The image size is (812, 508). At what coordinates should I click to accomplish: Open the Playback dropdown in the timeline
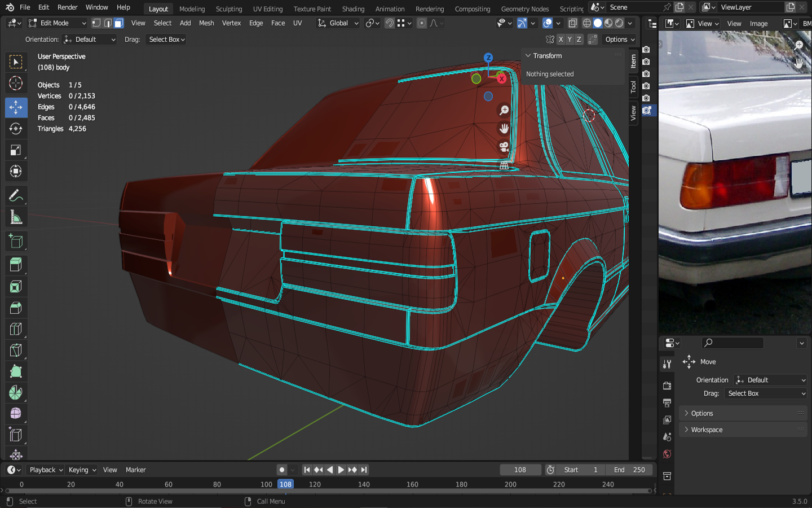point(45,470)
